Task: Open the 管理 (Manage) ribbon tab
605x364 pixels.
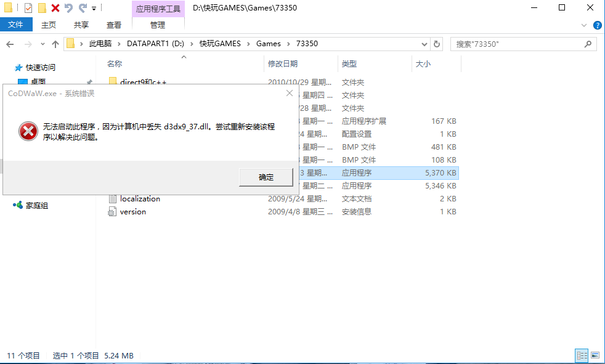Action: click(x=158, y=25)
